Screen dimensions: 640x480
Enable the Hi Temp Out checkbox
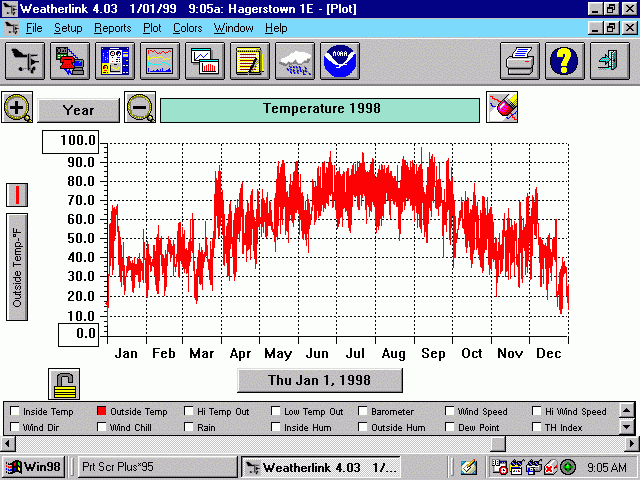pyautogui.click(x=189, y=411)
